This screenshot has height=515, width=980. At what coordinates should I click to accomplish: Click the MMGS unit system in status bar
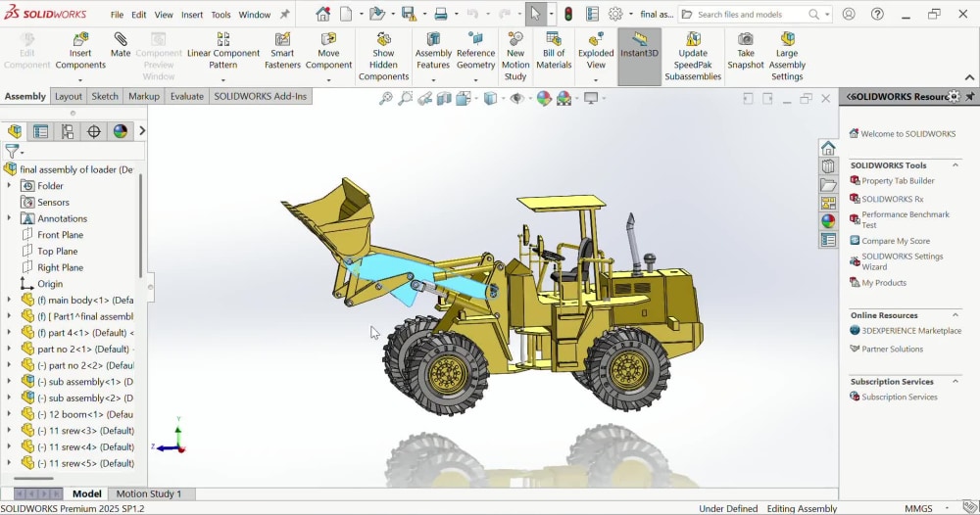pyautogui.click(x=918, y=508)
